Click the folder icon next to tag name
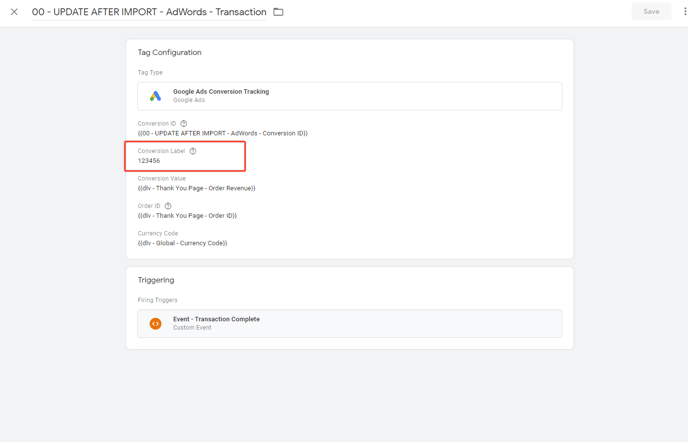 pos(278,12)
